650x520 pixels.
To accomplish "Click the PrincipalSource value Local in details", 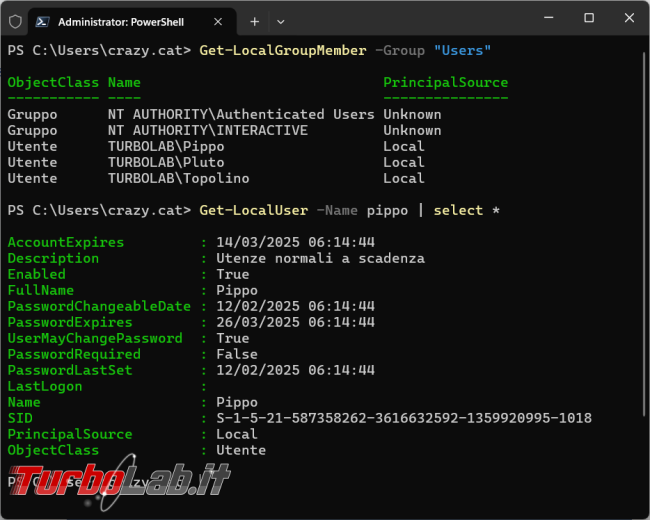I will coord(237,434).
